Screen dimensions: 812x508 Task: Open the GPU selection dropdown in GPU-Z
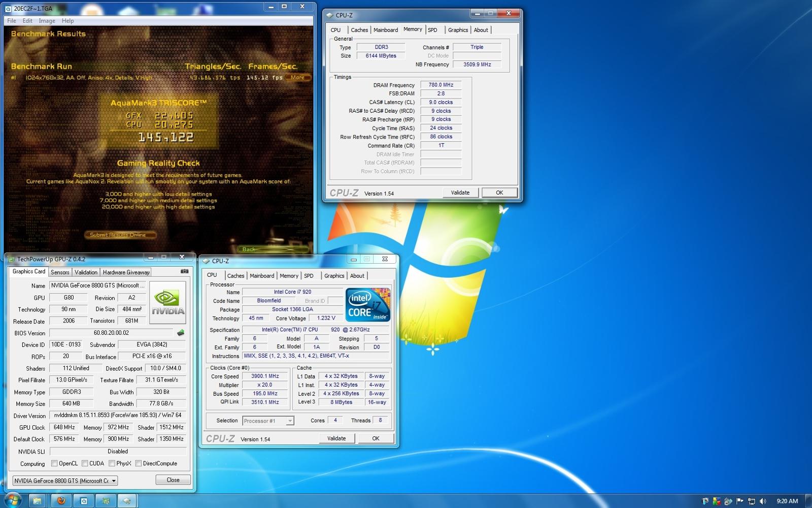(x=65, y=481)
